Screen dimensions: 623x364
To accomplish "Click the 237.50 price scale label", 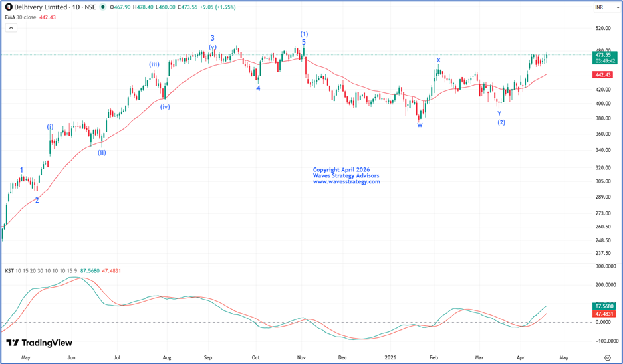I will point(603,253).
